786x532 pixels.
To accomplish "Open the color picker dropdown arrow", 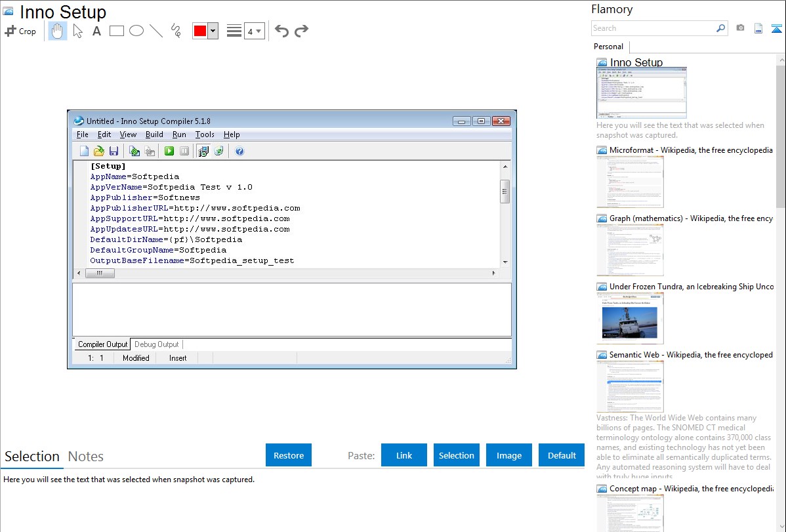I will click(x=213, y=31).
